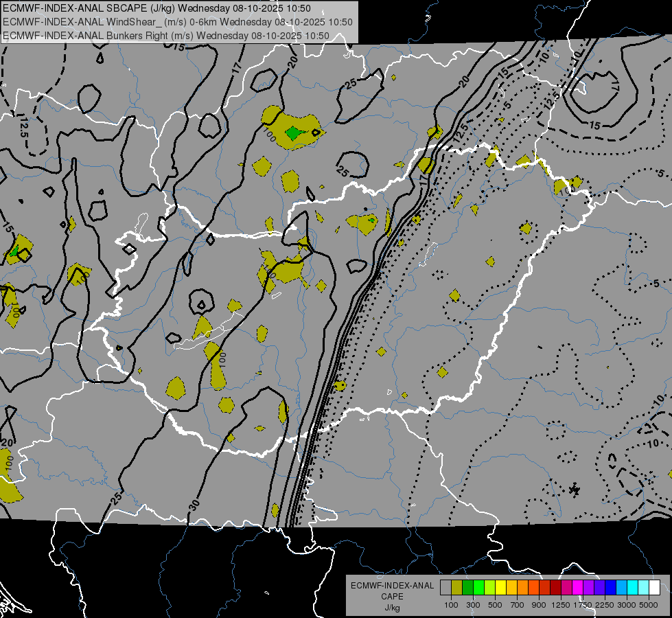Click legend heading ECMWF-INDEX-ANAL
672x618 pixels.
[x=392, y=586]
